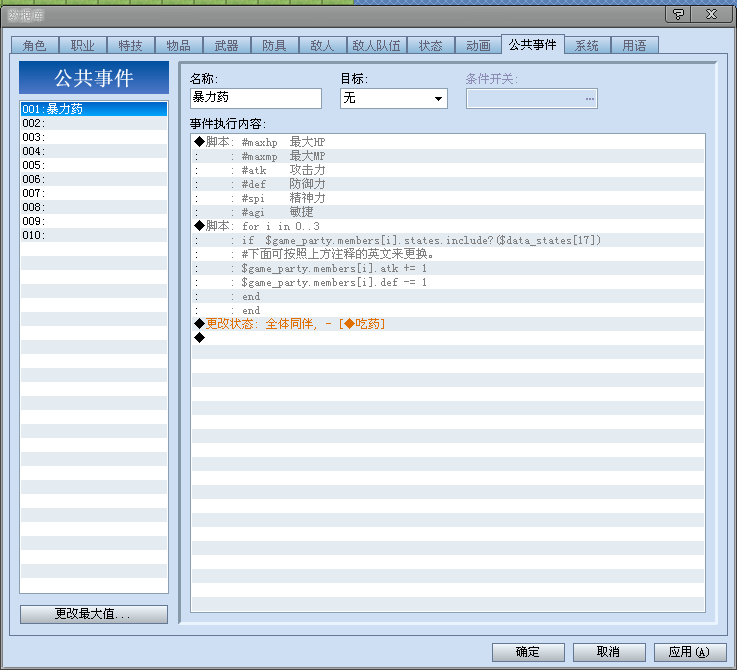
Task: Select empty event slot 007
Action: click(x=94, y=193)
